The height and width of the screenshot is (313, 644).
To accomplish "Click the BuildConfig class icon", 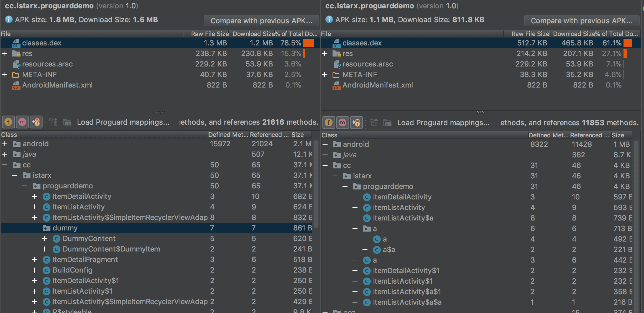I will [46, 270].
